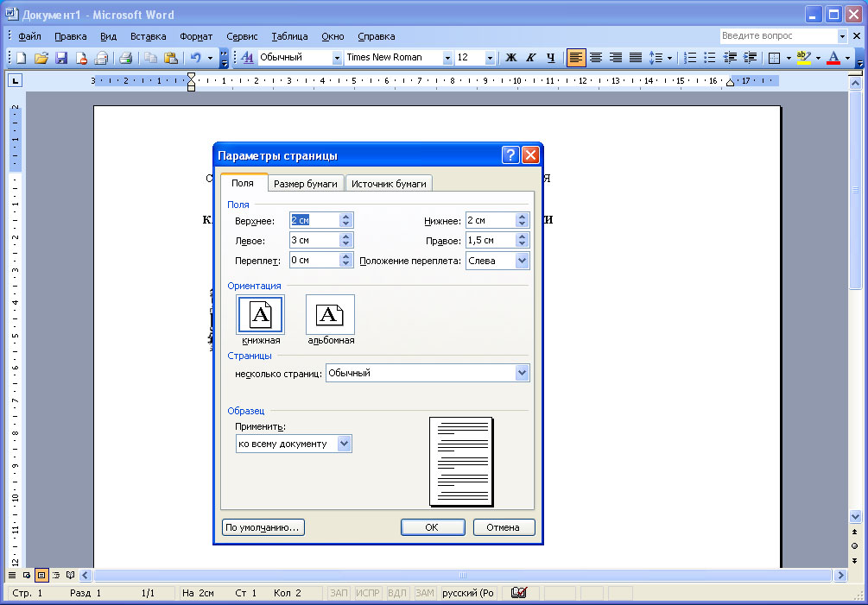Click the Permission icon with red stop sign
The height and width of the screenshot is (605, 868).
[81, 58]
